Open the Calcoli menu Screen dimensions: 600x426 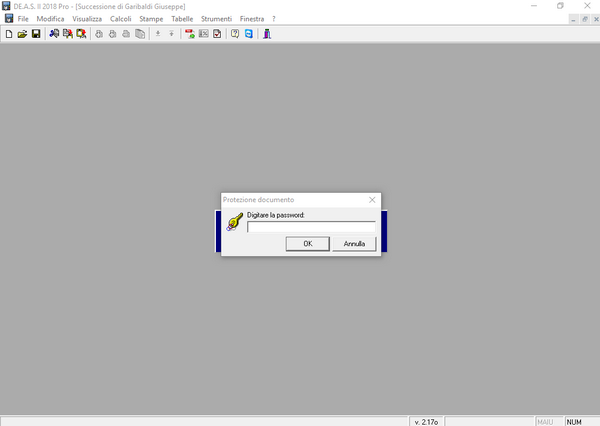pos(121,19)
